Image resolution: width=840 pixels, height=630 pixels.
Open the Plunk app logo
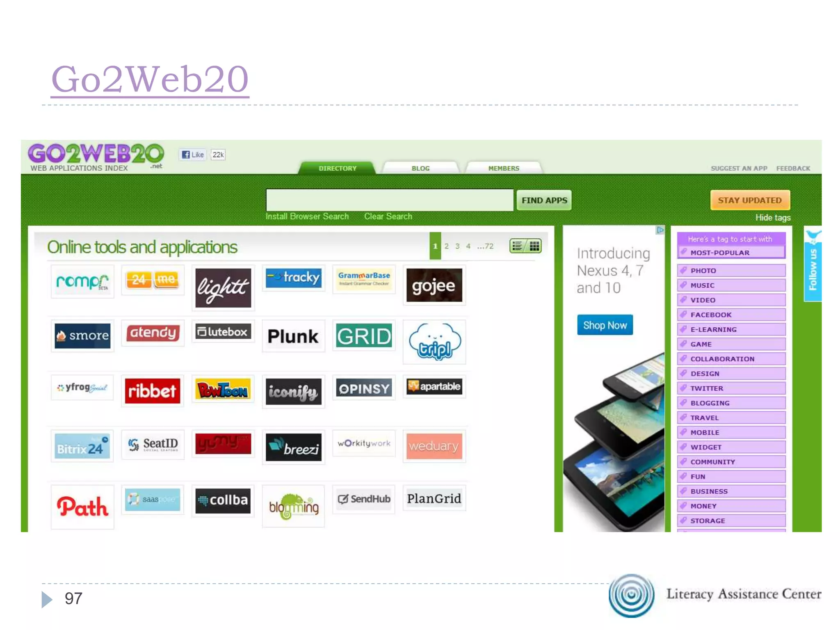(x=294, y=336)
